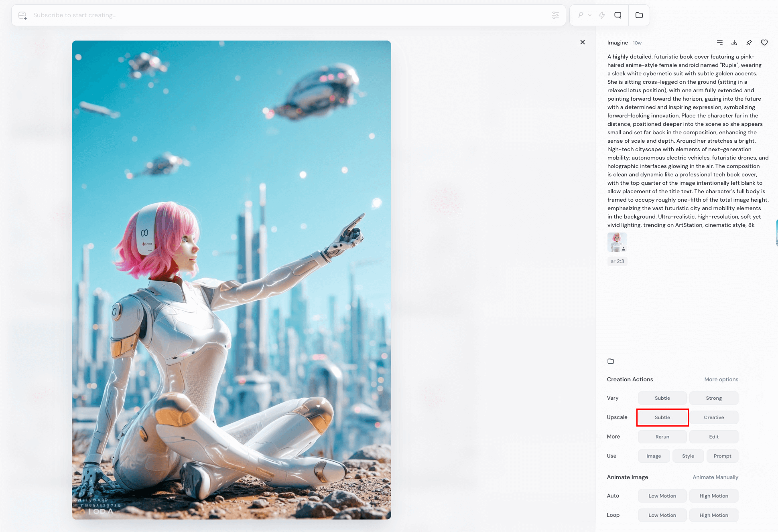Open the three-line options menu icon
This screenshot has height=532, width=778.
click(x=720, y=42)
